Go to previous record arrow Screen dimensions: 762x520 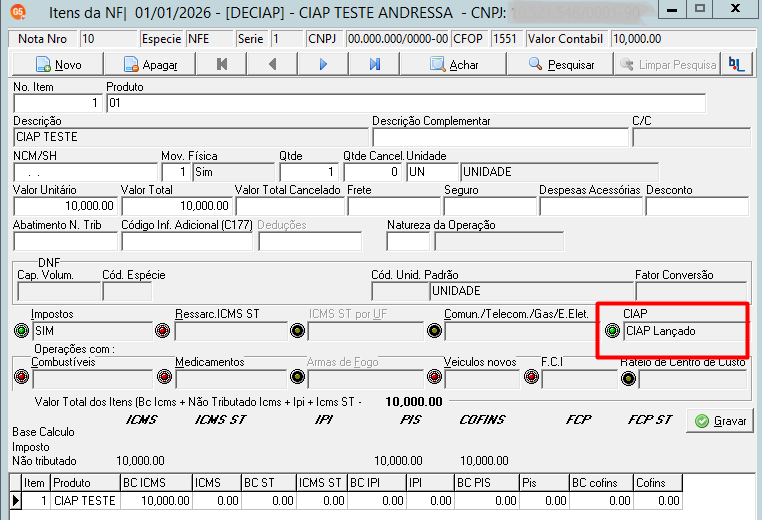pyautogui.click(x=272, y=65)
